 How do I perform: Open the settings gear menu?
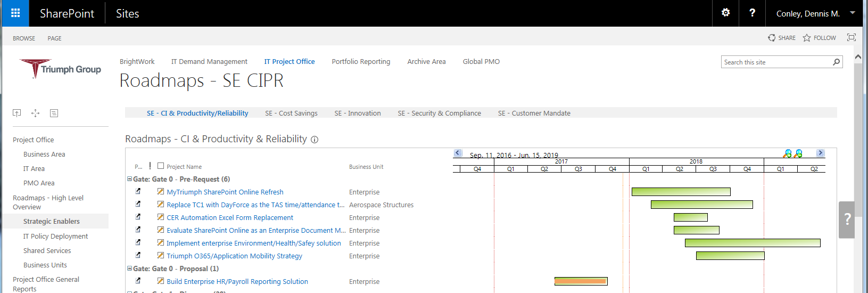[x=725, y=13]
